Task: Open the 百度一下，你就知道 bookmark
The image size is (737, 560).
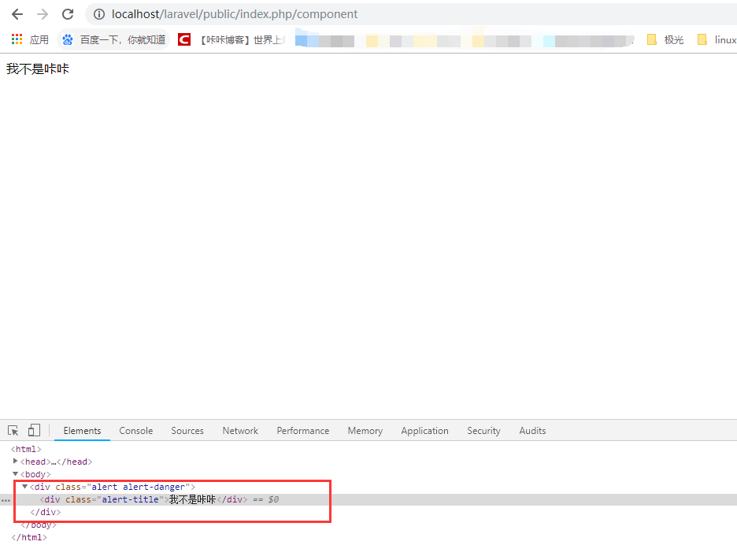Action: [x=113, y=39]
